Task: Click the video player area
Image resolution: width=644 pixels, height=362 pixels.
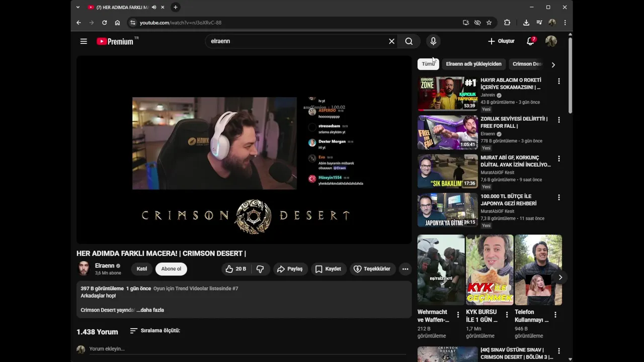Action: [244, 150]
